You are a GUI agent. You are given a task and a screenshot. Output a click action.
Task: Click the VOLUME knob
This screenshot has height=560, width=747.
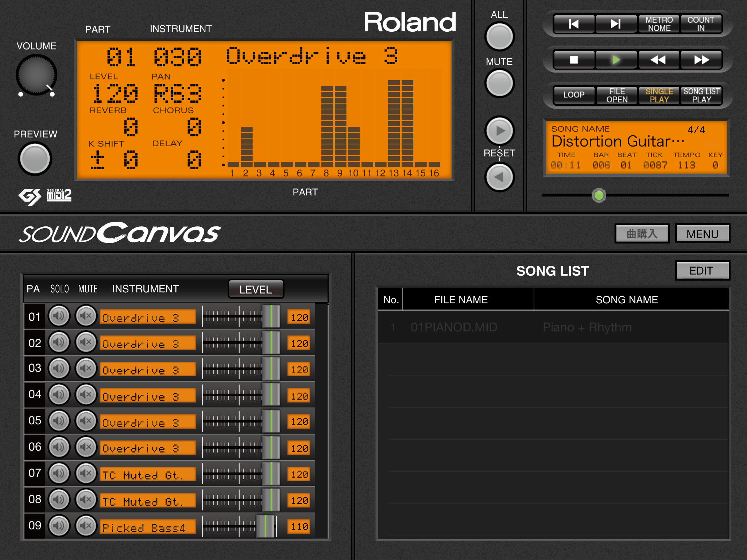[x=36, y=75]
